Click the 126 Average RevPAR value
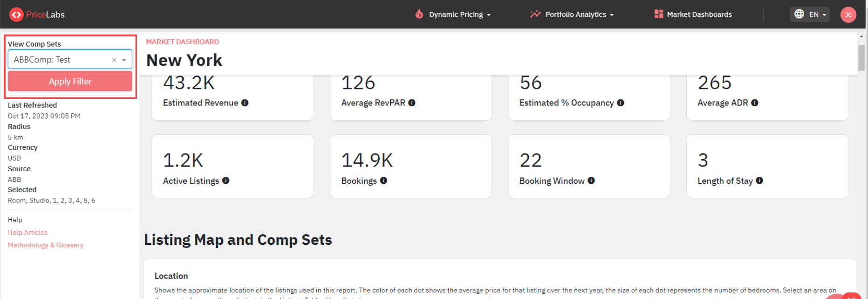Screen dimensions: 868x299 (x=358, y=83)
